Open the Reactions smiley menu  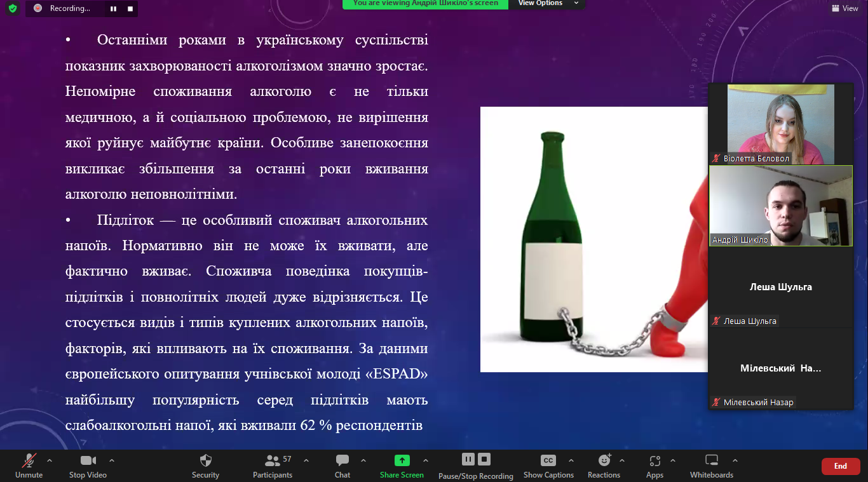click(x=604, y=460)
